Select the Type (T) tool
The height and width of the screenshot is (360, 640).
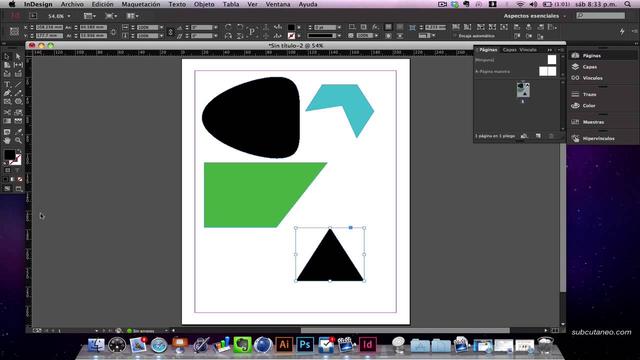7,84
